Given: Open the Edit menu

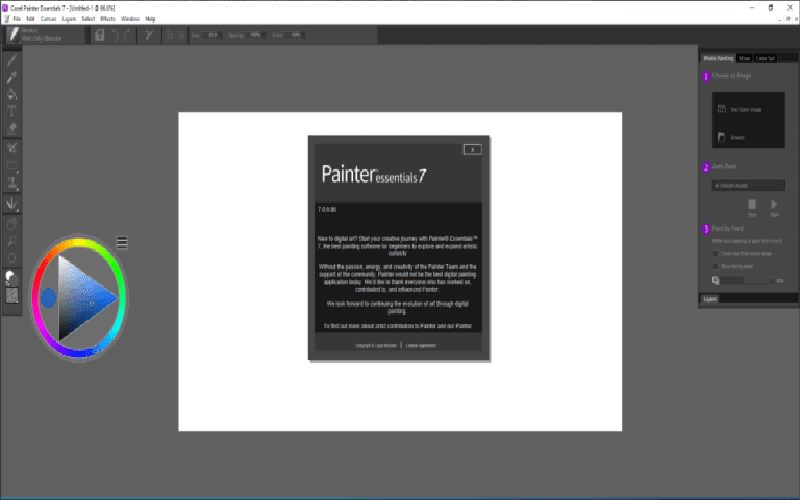Looking at the screenshot, I should [31, 19].
